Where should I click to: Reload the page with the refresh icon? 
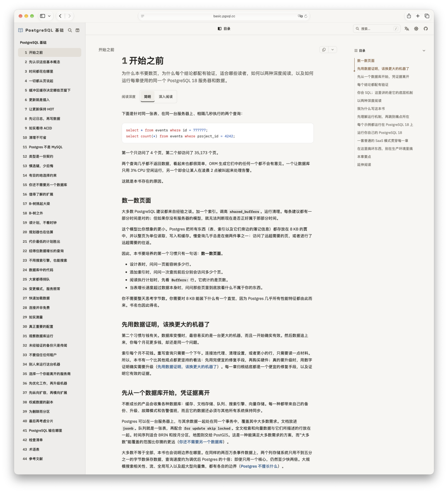tap(306, 16)
